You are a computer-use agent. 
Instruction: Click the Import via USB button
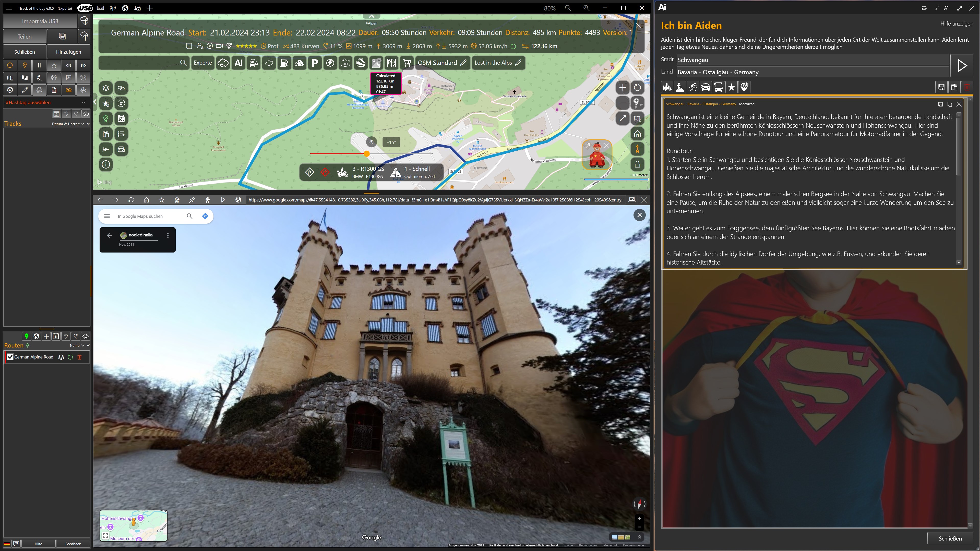point(40,21)
